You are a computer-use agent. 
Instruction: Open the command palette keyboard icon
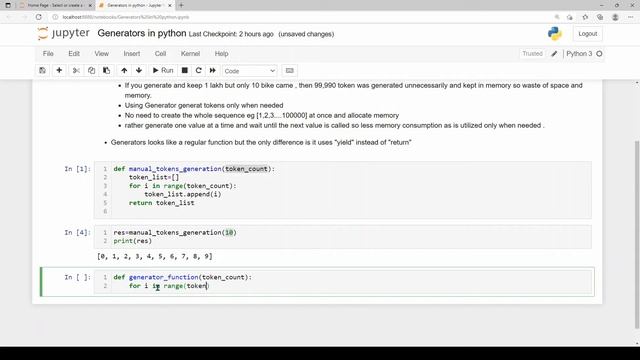pos(289,71)
